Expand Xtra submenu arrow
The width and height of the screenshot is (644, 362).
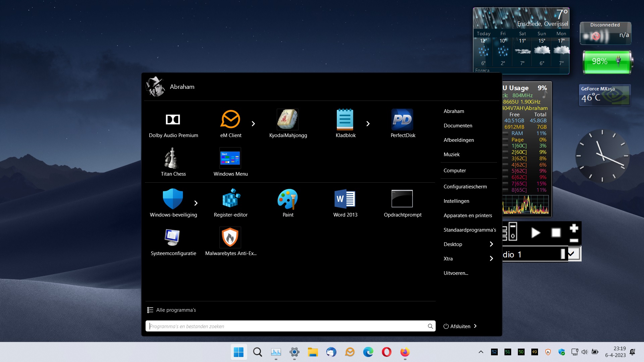click(x=491, y=258)
